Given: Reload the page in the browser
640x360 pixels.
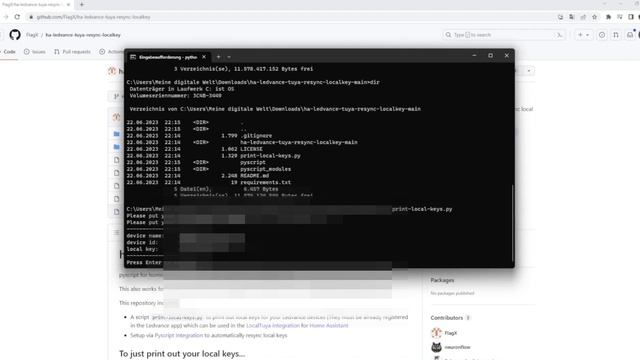Looking at the screenshot, I should coord(17,17).
